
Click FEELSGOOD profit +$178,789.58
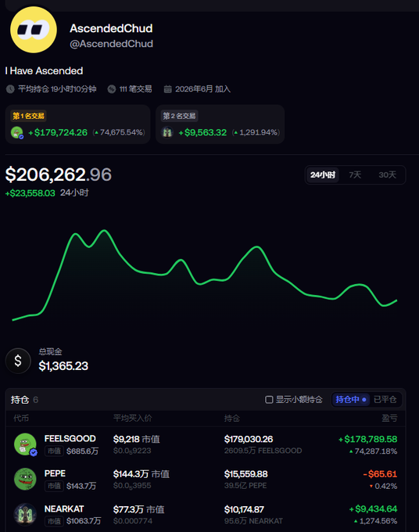point(368,439)
